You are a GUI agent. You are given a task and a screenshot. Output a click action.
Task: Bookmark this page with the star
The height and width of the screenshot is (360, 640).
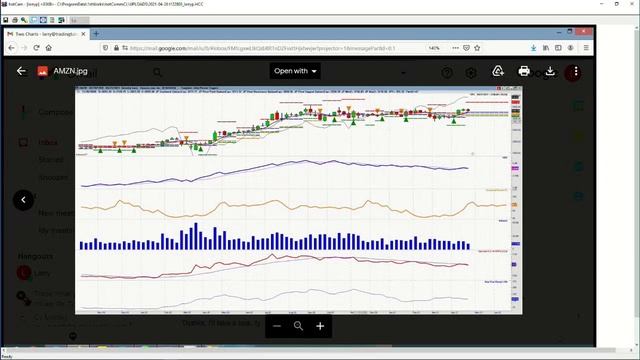coord(477,48)
